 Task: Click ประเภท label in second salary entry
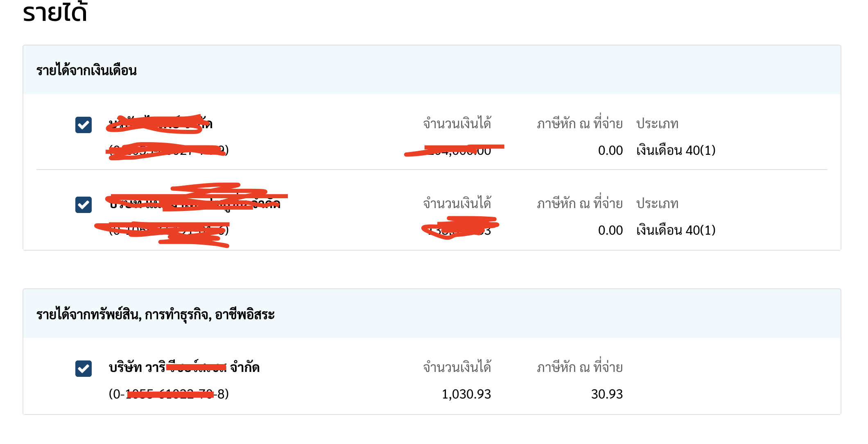pyautogui.click(x=658, y=203)
